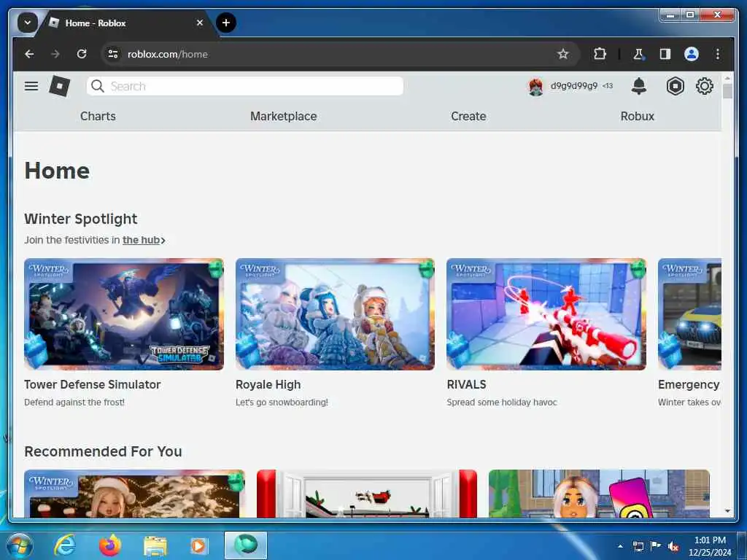Launch Firefox from the taskbar
Viewport: 747px width, 560px height.
tap(109, 545)
